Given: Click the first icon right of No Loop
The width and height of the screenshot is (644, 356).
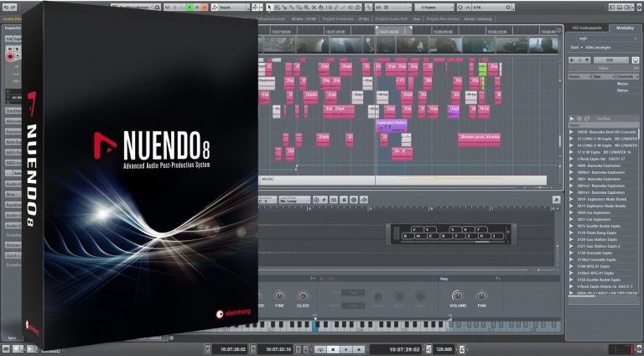Looking at the screenshot, I should (x=316, y=200).
